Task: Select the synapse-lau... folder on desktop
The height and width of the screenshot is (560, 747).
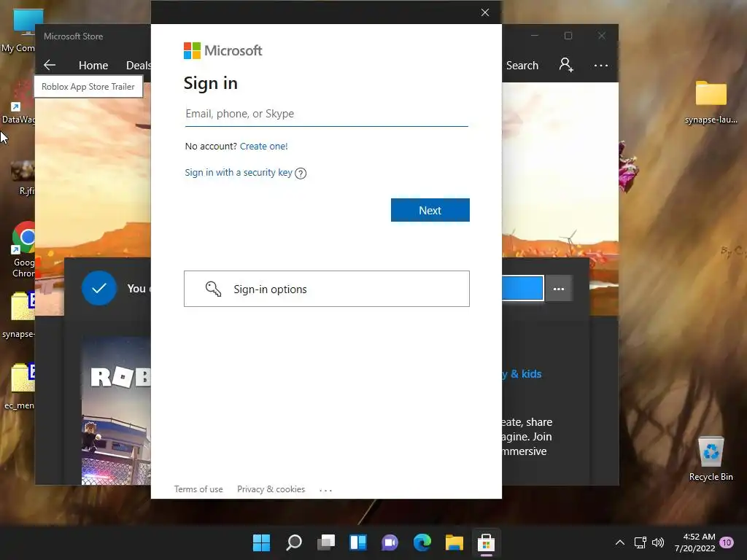Action: 711,102
